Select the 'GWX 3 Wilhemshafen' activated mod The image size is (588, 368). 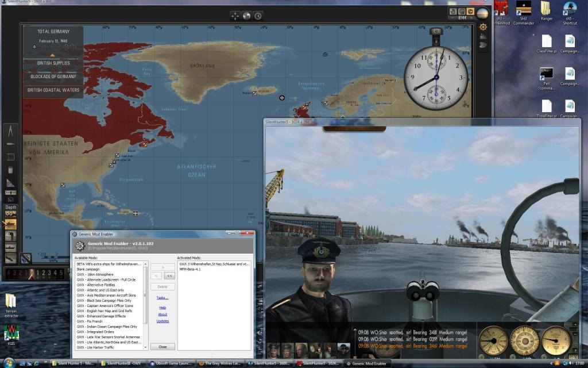click(214, 264)
